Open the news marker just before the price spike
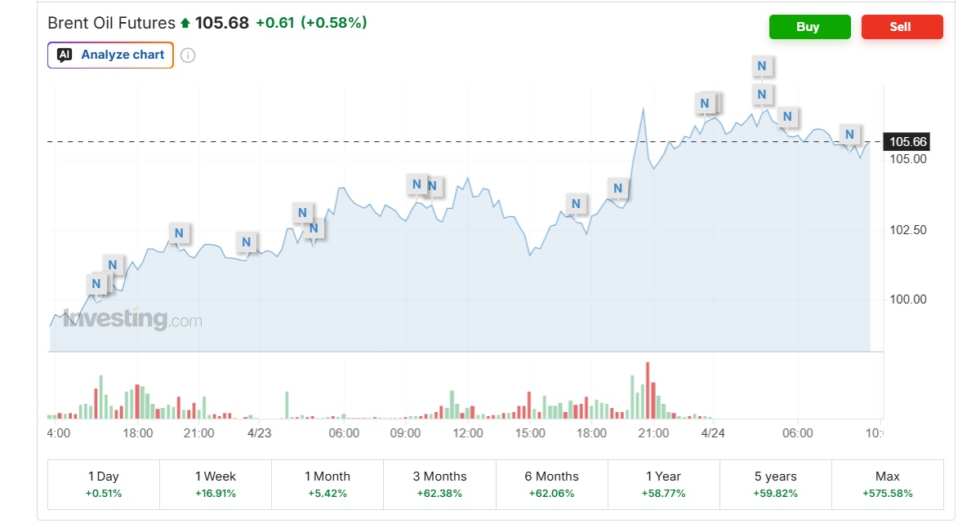This screenshot has height=532, width=980. point(618,188)
